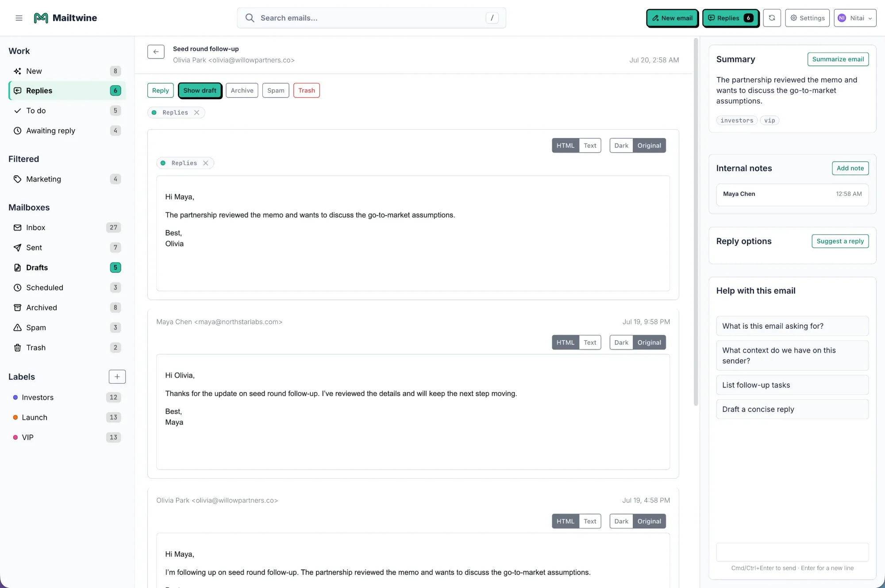
Task: Filter by the Launch label
Action: 67,417
